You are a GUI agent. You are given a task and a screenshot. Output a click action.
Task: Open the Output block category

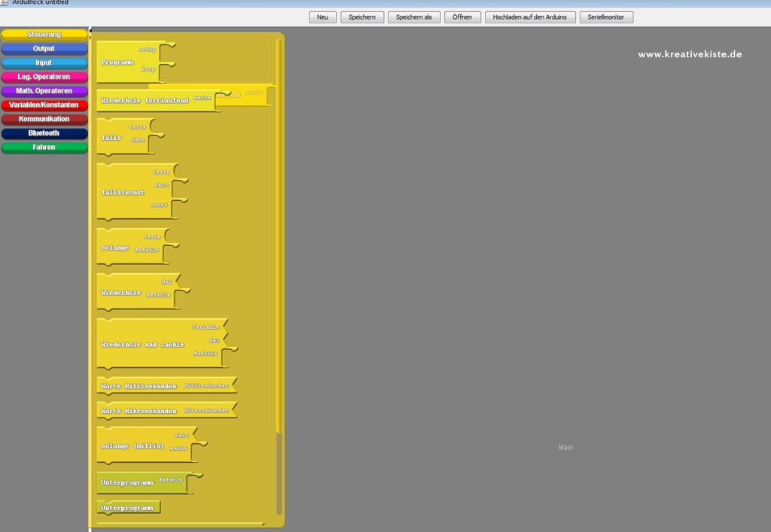(x=44, y=49)
